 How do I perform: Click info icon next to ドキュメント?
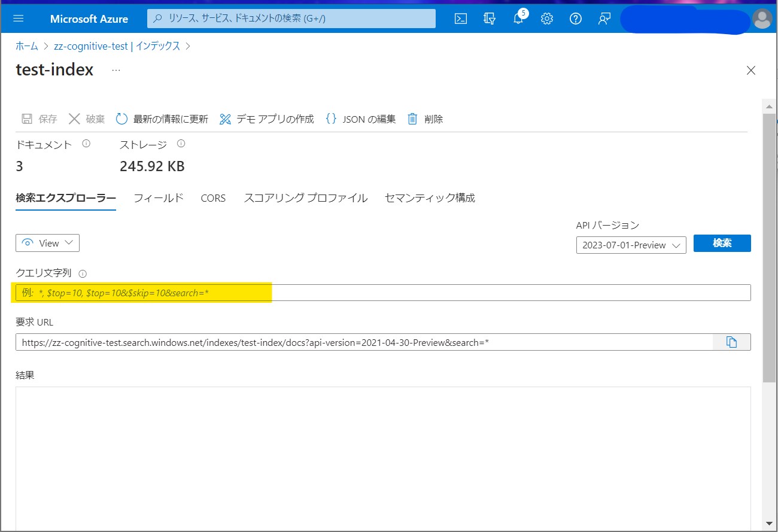click(86, 144)
